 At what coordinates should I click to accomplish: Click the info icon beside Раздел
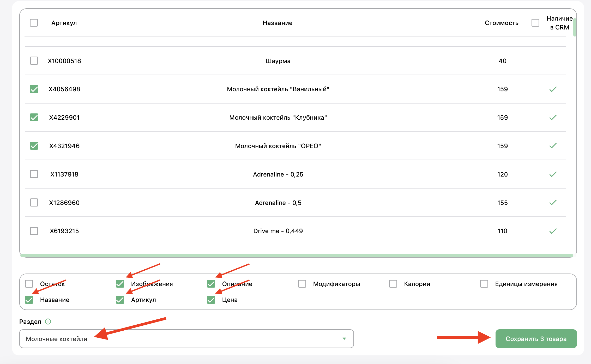click(48, 321)
